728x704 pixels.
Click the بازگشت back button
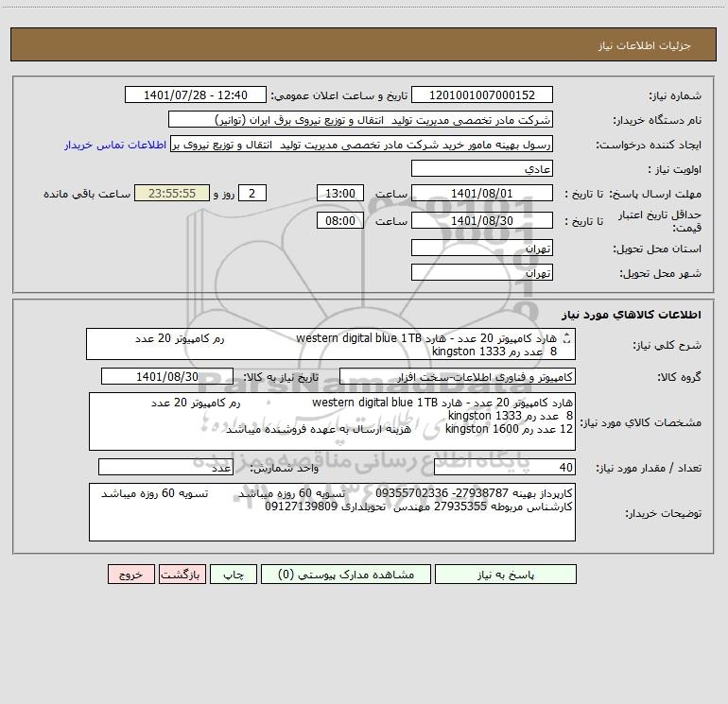tap(182, 574)
